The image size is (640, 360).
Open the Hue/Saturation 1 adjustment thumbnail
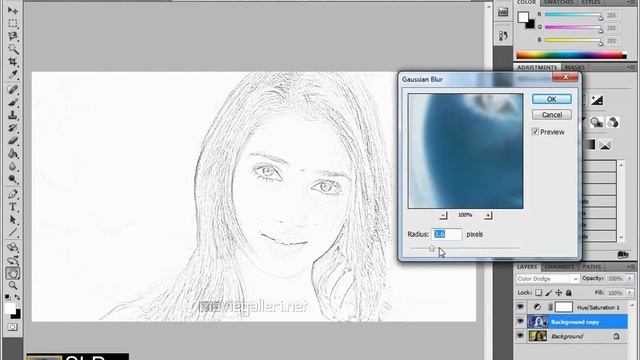tap(537, 307)
